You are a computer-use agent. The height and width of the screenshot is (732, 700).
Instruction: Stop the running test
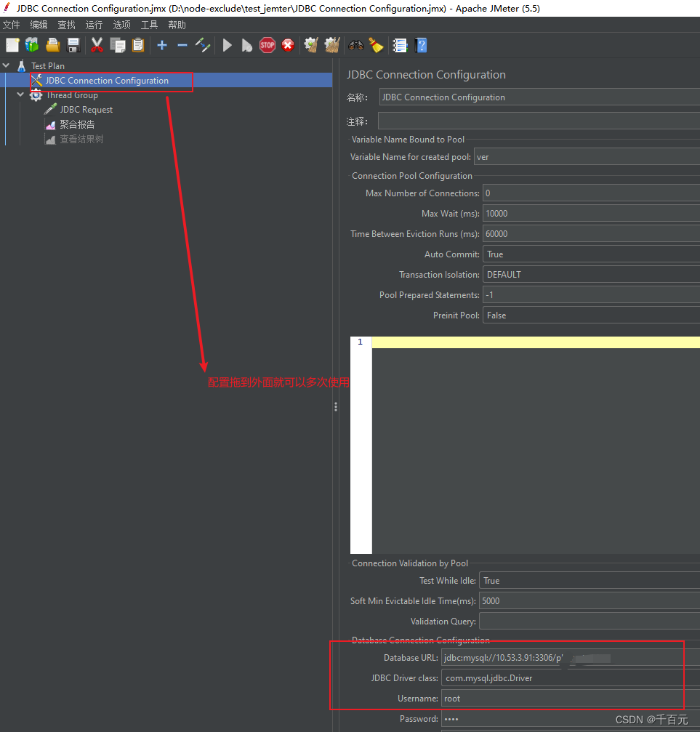(x=267, y=45)
